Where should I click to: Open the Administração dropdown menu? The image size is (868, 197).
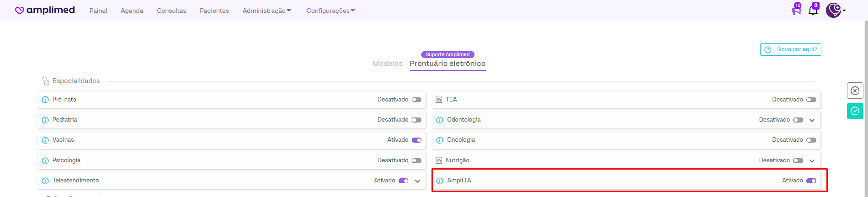266,11
